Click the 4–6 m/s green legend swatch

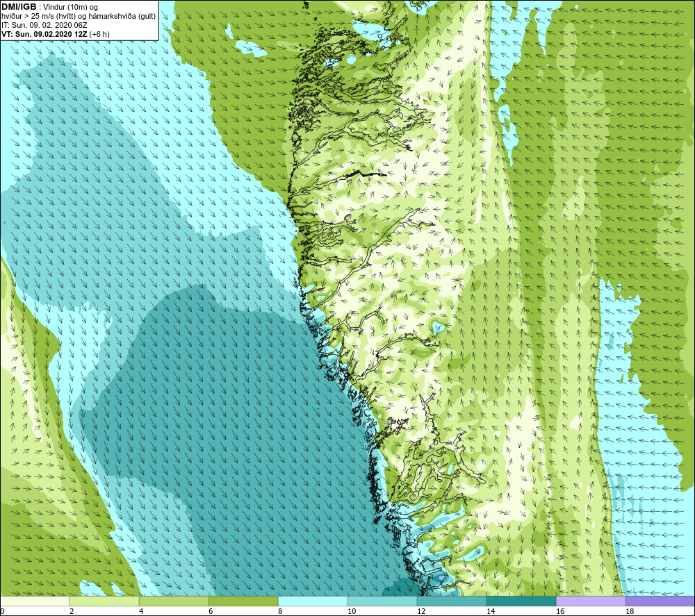click(174, 601)
